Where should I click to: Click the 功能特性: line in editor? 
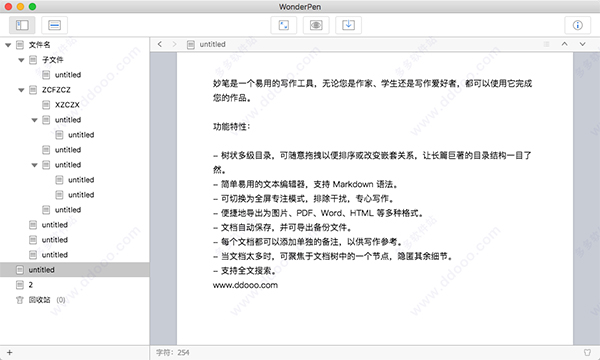[232, 126]
